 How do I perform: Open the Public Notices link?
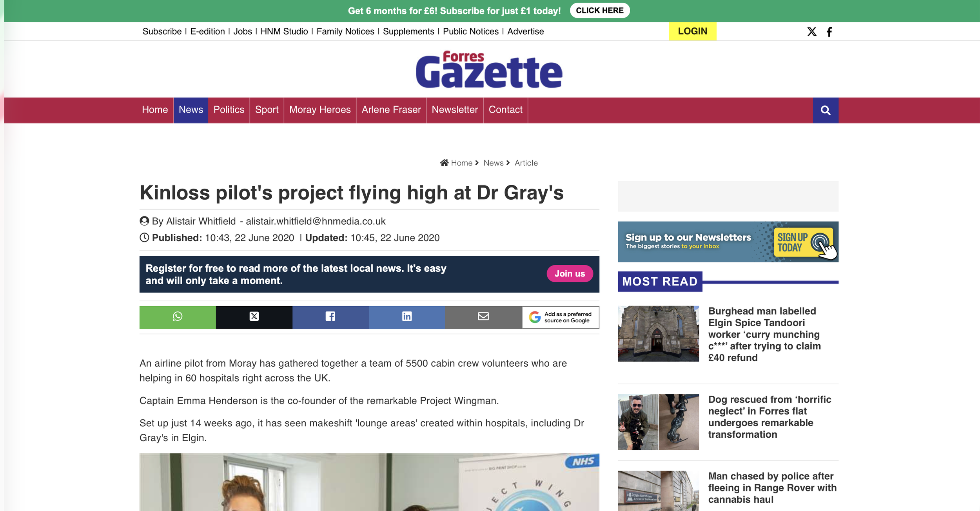tap(471, 31)
